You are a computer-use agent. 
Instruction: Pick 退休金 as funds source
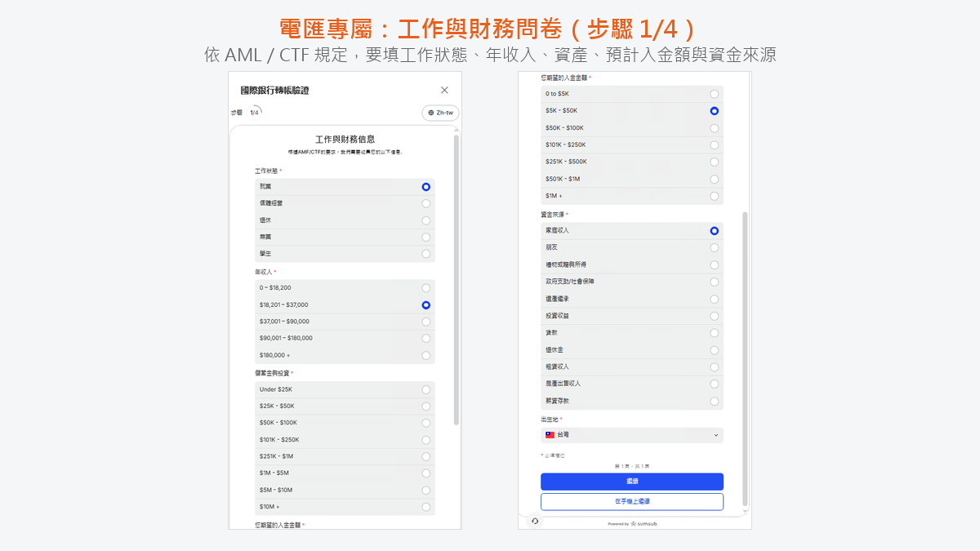[632, 350]
